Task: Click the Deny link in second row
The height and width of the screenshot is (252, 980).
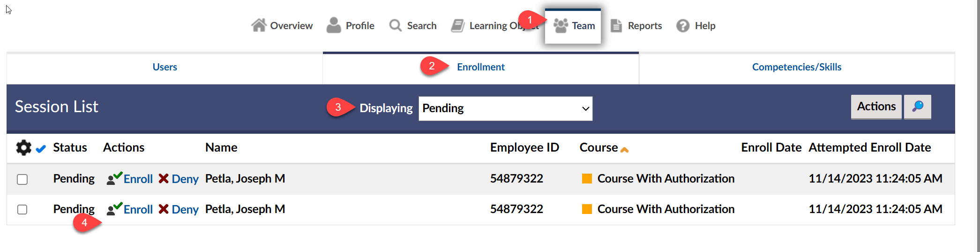Action: 185,209
